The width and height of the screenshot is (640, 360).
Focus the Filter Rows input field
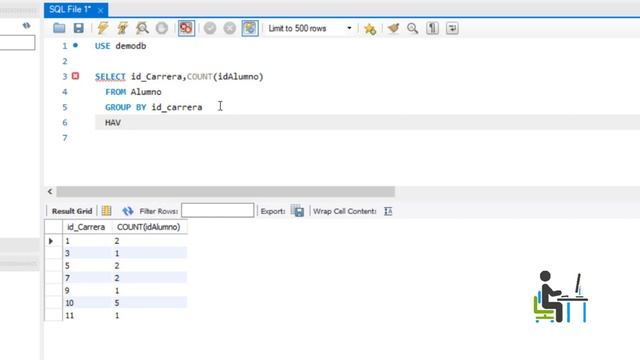(x=218, y=211)
